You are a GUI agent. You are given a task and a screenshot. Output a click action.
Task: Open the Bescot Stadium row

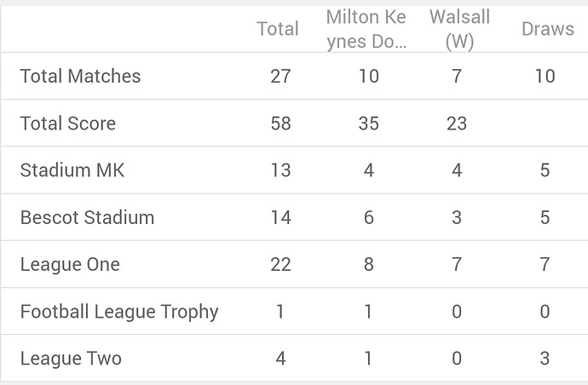click(x=87, y=217)
